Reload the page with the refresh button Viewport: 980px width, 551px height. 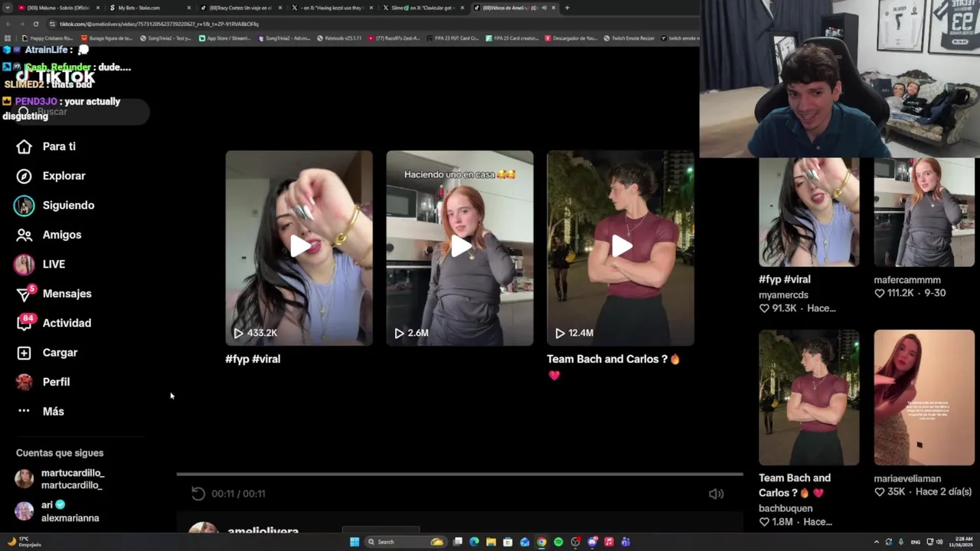click(x=36, y=24)
